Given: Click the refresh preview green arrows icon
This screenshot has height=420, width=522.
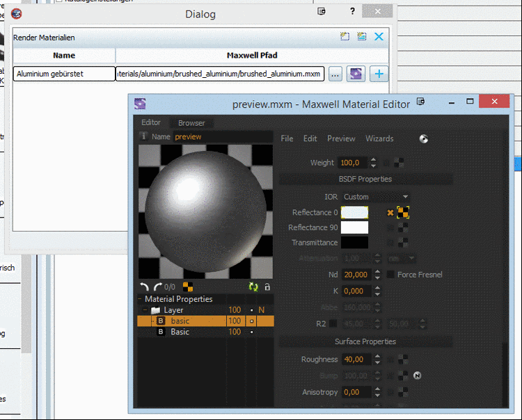Looking at the screenshot, I should click(253, 286).
